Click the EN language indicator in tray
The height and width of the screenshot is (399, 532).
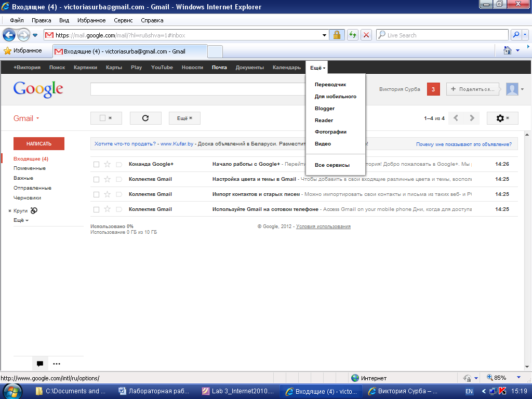click(469, 391)
